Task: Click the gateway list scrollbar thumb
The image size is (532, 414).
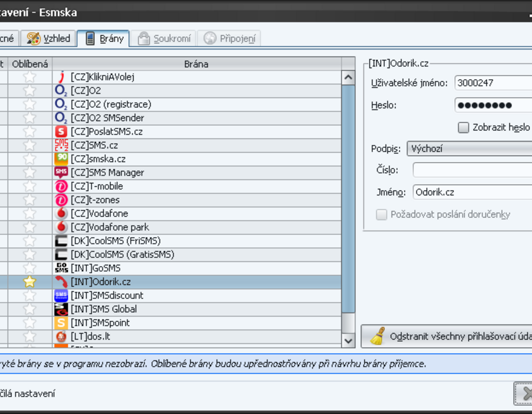Action: (x=348, y=199)
